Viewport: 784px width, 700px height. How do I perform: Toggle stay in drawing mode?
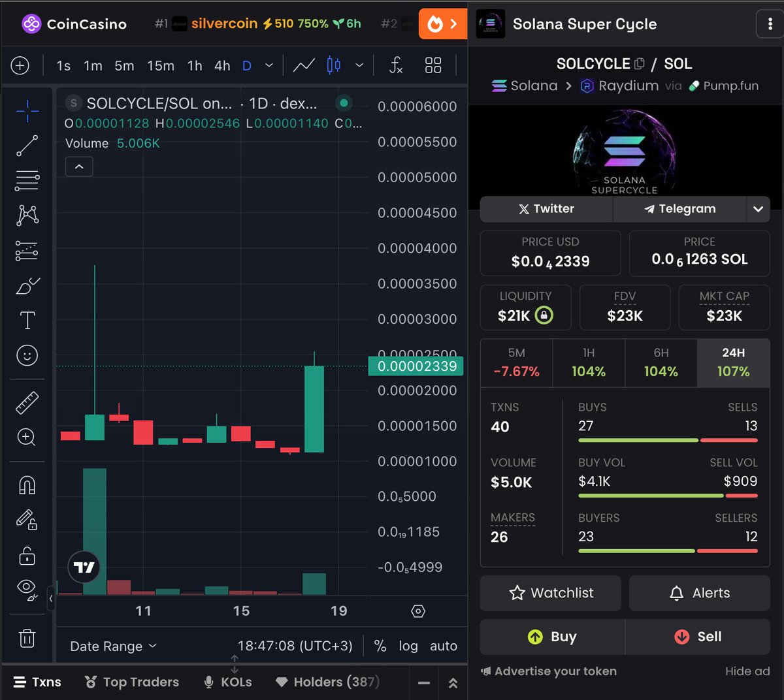tap(27, 520)
